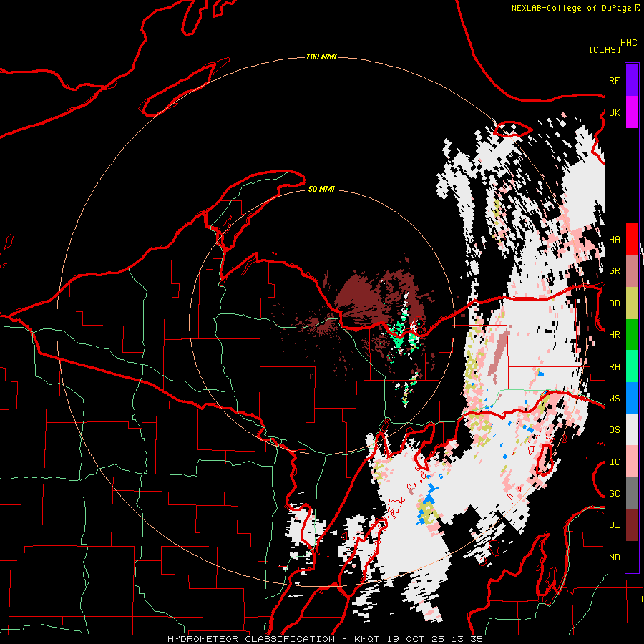Click the dark red BI legend swatch
The width and height of the screenshot is (644, 644).
[632, 525]
